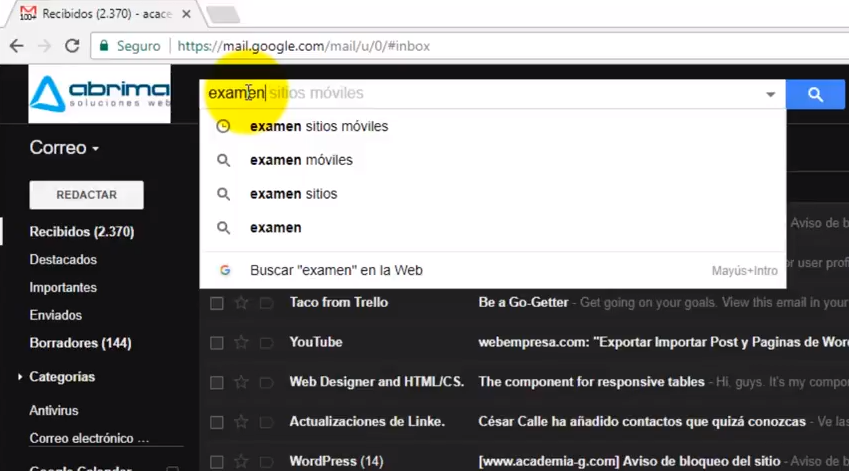Open the Antivirus label
Image resolution: width=849 pixels, height=471 pixels.
54,410
